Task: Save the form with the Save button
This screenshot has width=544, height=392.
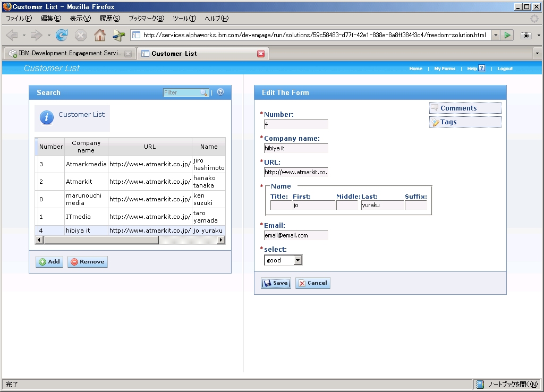Action: pyautogui.click(x=276, y=283)
